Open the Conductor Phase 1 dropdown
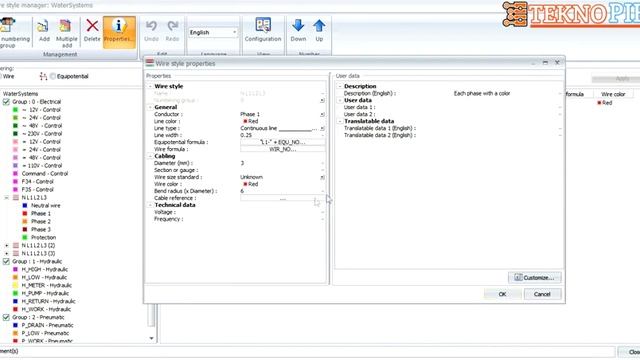 [322, 114]
